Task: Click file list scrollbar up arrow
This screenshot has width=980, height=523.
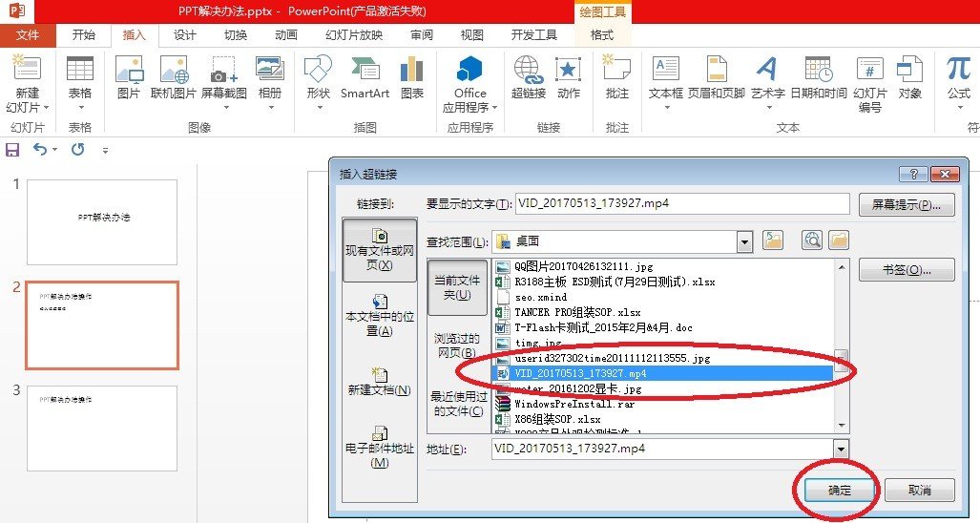Action: pos(842,267)
